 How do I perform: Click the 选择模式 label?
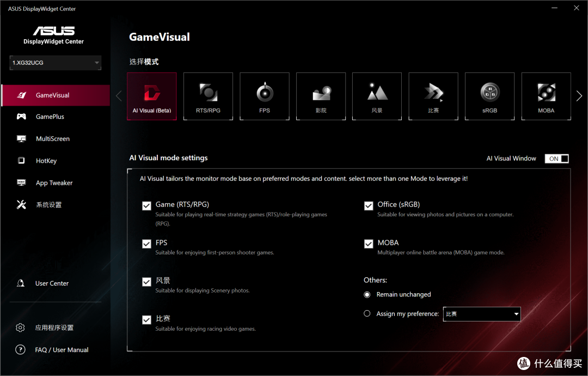tap(144, 62)
